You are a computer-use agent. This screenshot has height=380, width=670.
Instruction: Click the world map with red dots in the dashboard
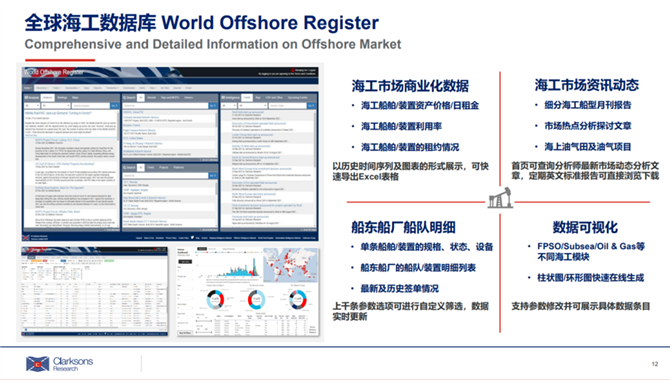[291, 265]
